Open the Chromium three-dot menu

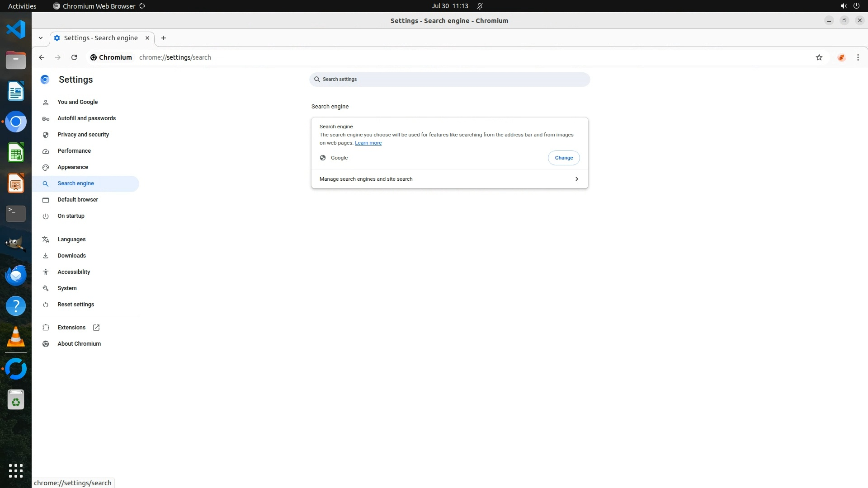[x=858, y=57]
